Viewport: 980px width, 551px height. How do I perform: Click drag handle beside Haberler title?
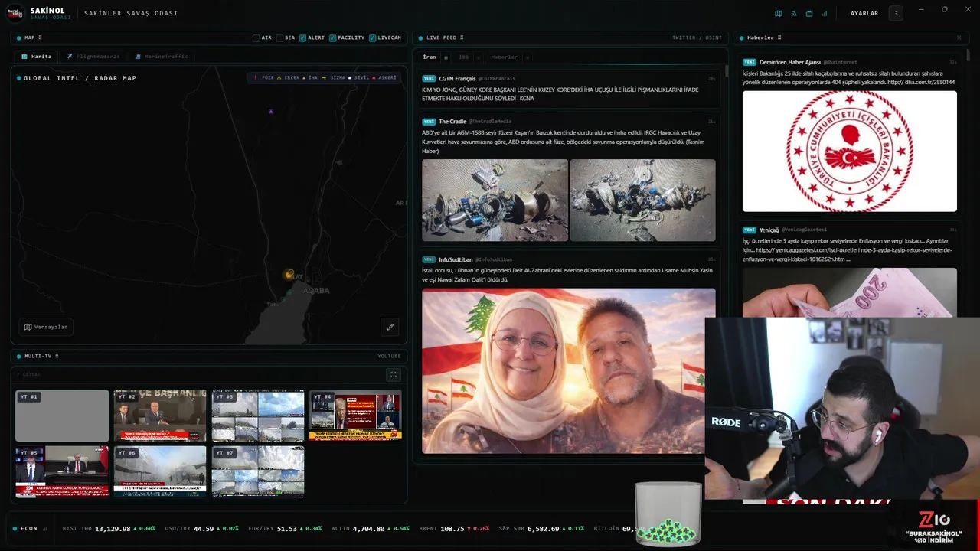(779, 37)
